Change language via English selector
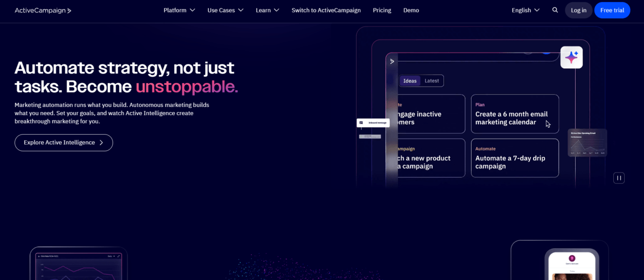This screenshot has height=280, width=644. point(526,10)
